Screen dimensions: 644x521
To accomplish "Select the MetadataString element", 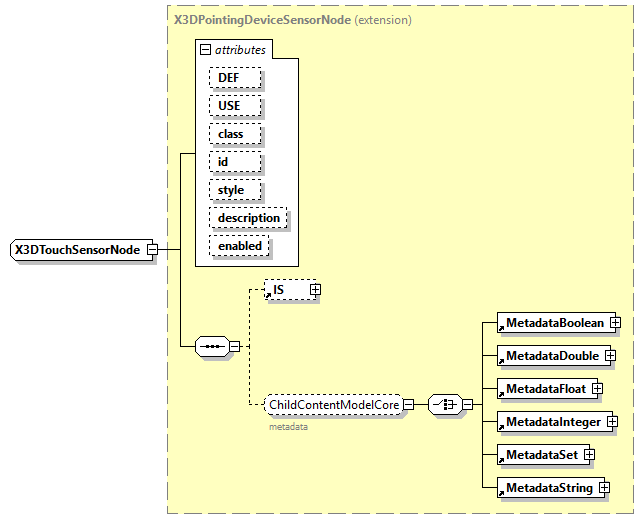I will [x=551, y=487].
